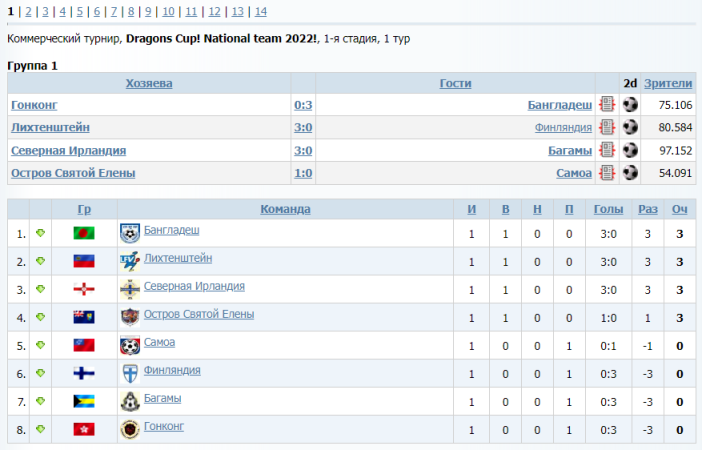Open match report icon for Северная Ирландия–Багамы

607,151
